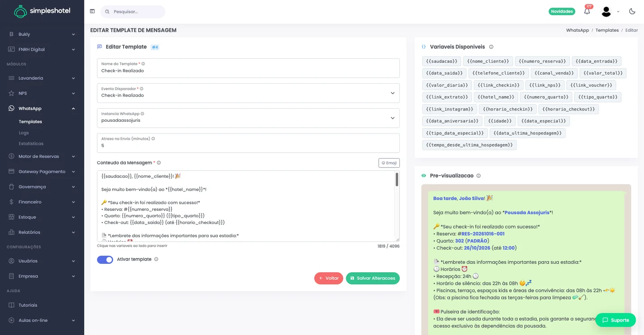Open Logs under WhatsApp
This screenshot has height=335, width=644.
[24, 133]
